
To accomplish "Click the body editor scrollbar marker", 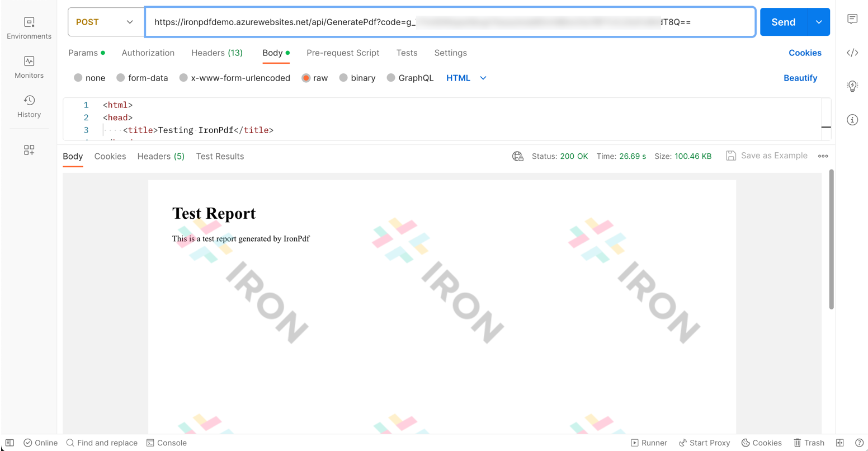I will (826, 127).
